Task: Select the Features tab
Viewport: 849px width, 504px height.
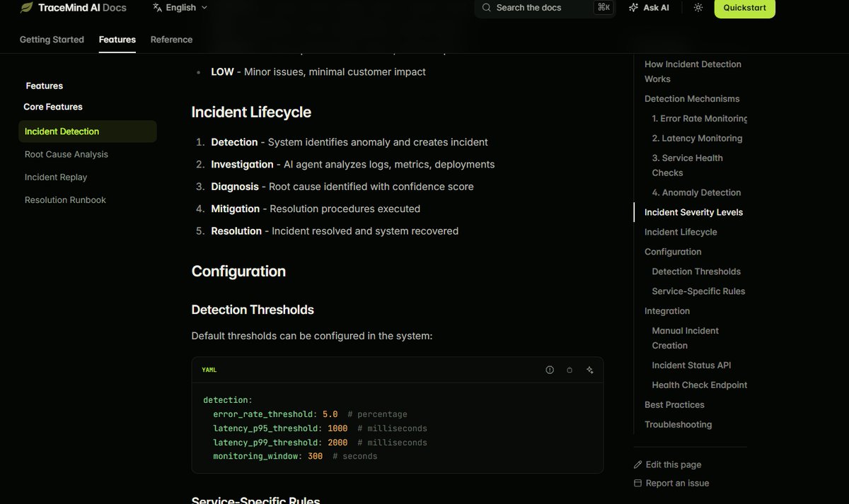Action: click(117, 40)
